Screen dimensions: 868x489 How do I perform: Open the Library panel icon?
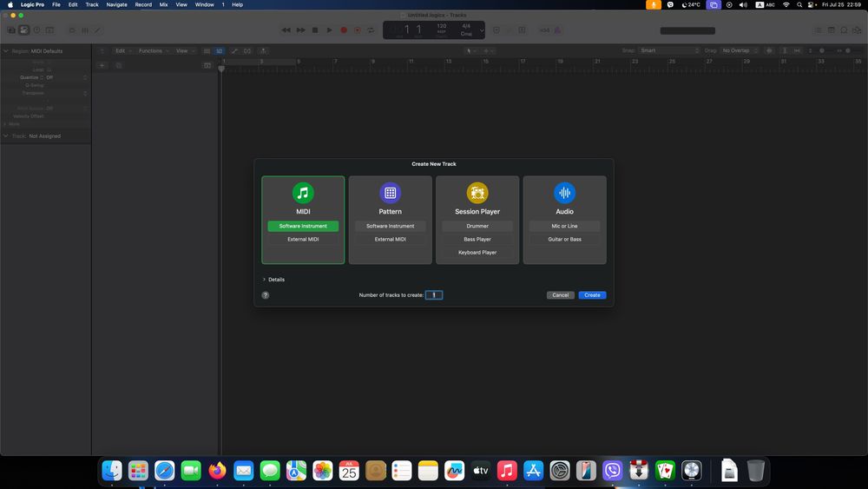click(x=11, y=30)
